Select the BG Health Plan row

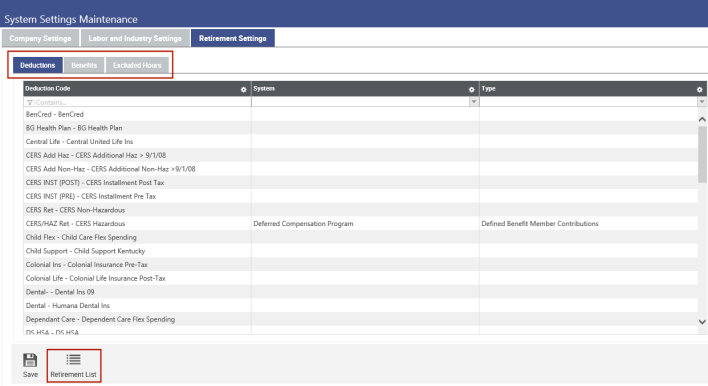pyautogui.click(x=361, y=128)
